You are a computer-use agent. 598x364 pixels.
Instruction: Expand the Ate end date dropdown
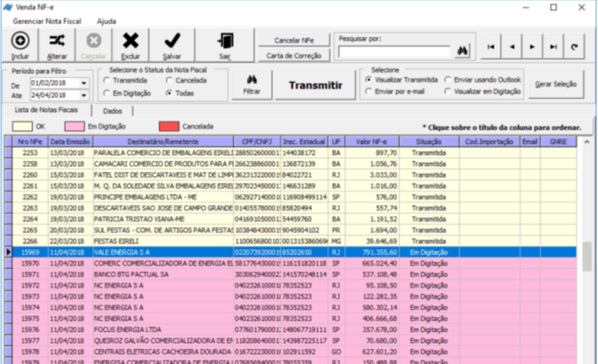click(85, 95)
